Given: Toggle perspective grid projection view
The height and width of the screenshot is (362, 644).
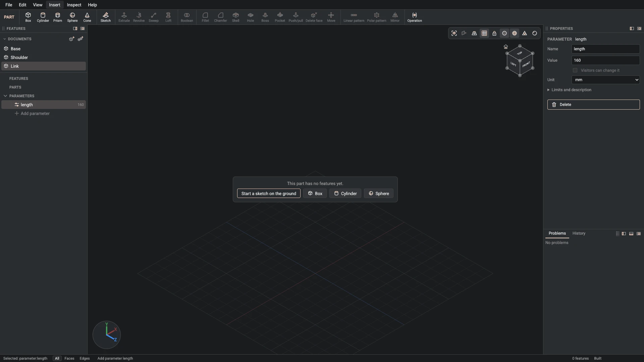Looking at the screenshot, I should [x=474, y=33].
